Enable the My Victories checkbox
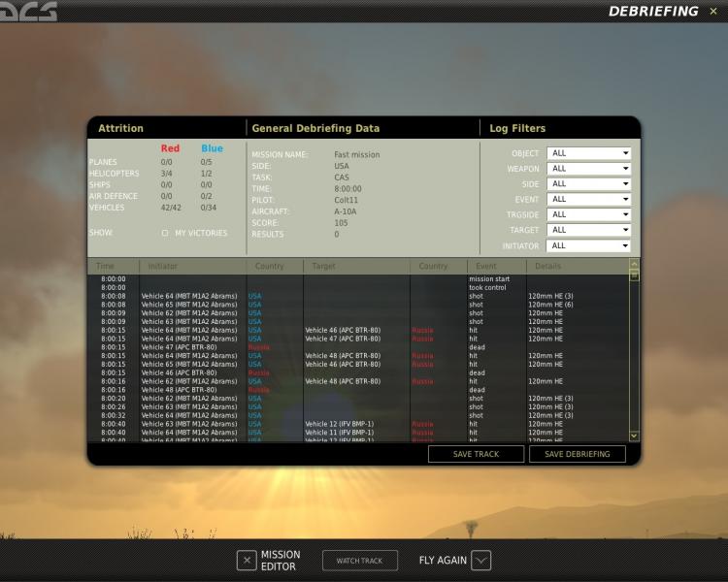 165,233
